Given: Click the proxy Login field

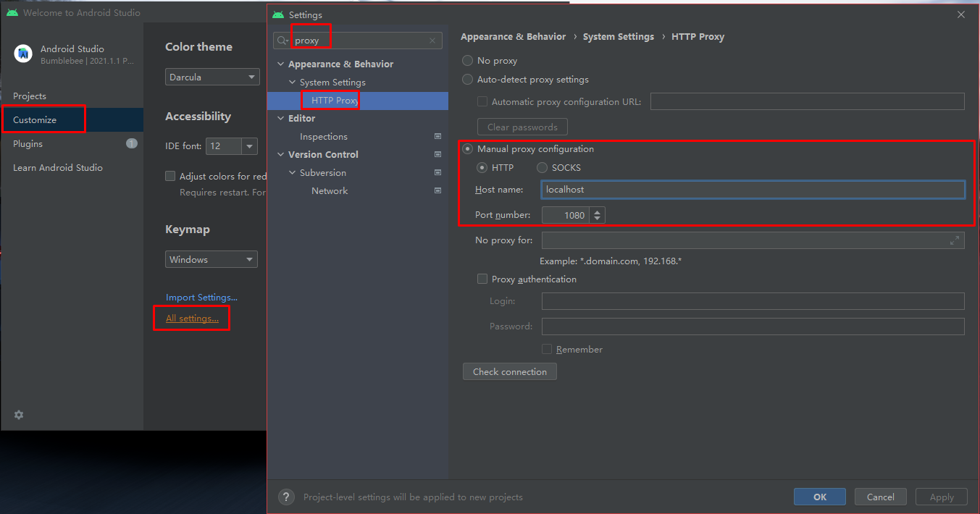Looking at the screenshot, I should pos(753,301).
